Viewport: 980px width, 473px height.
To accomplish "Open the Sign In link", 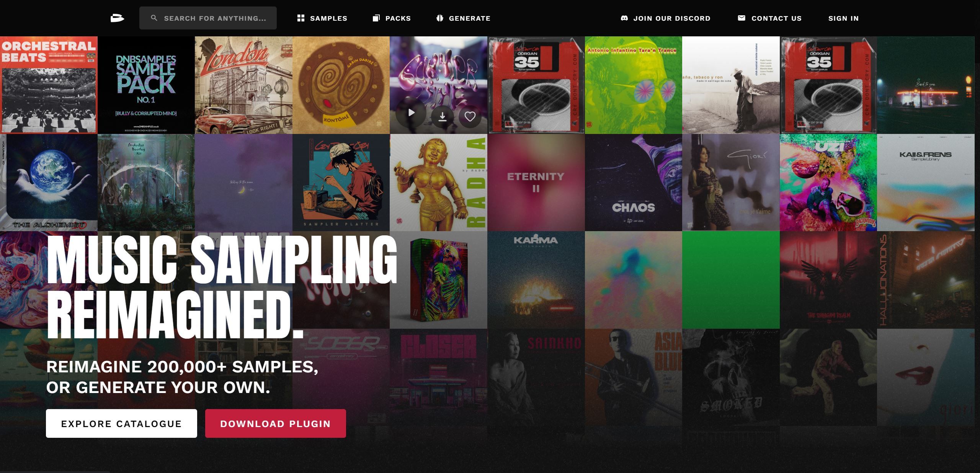I will (843, 18).
